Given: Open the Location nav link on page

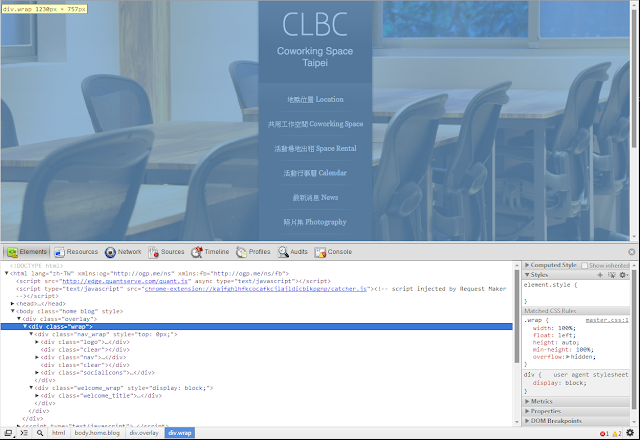Looking at the screenshot, I should tap(315, 100).
